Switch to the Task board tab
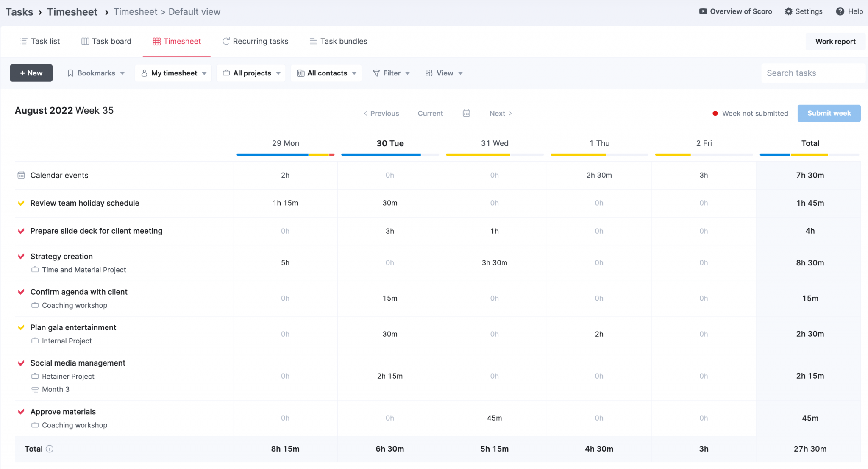This screenshot has width=868, height=469. [106, 41]
